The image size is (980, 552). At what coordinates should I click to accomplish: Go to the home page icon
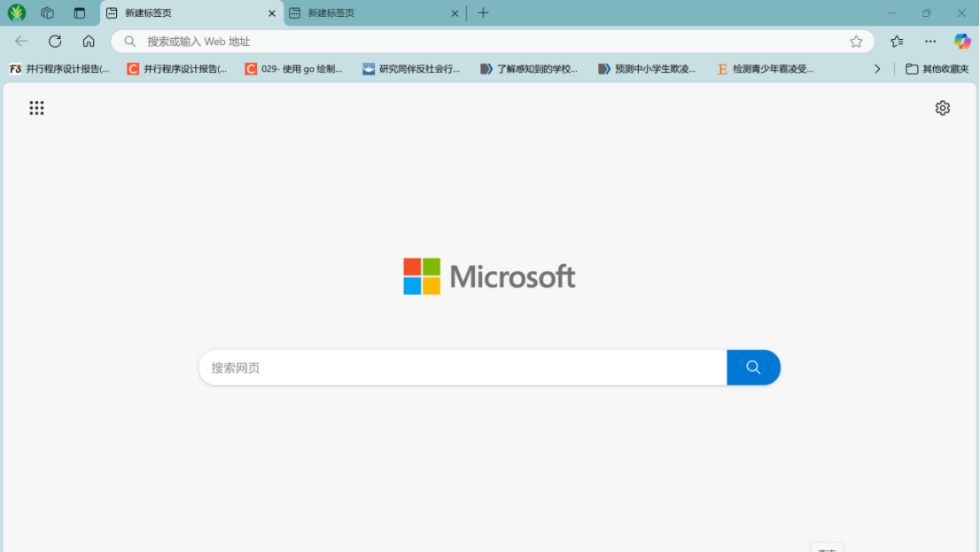[x=89, y=42]
